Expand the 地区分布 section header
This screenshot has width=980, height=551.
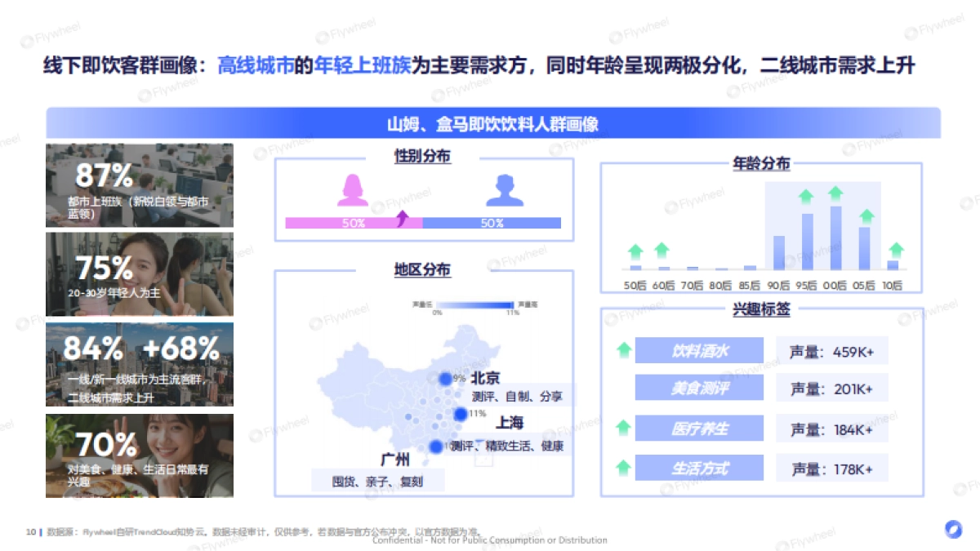tap(421, 269)
